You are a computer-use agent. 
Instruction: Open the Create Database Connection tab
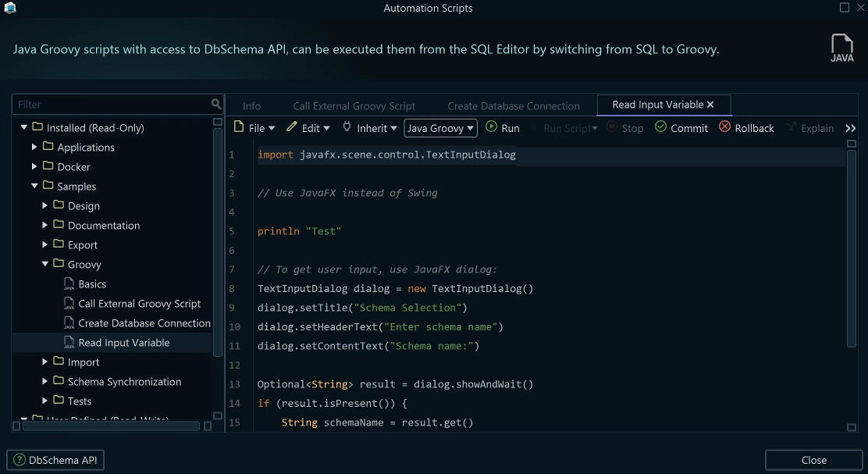pos(514,105)
